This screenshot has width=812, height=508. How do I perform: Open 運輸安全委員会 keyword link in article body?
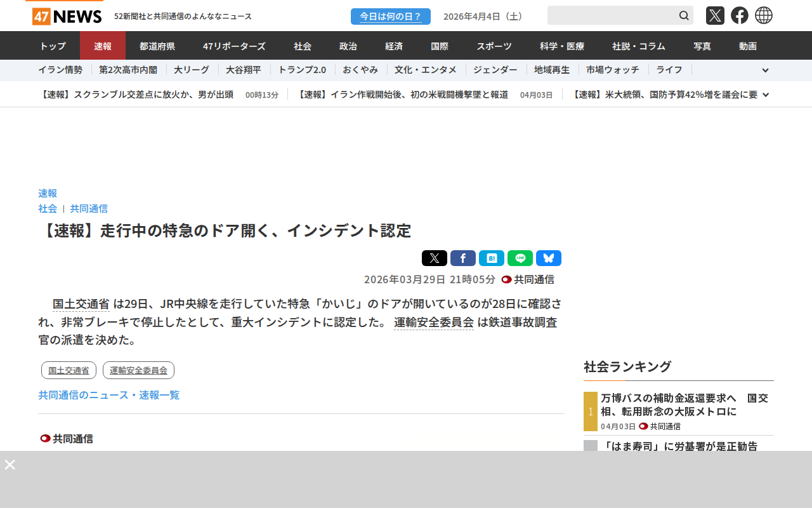click(x=434, y=322)
